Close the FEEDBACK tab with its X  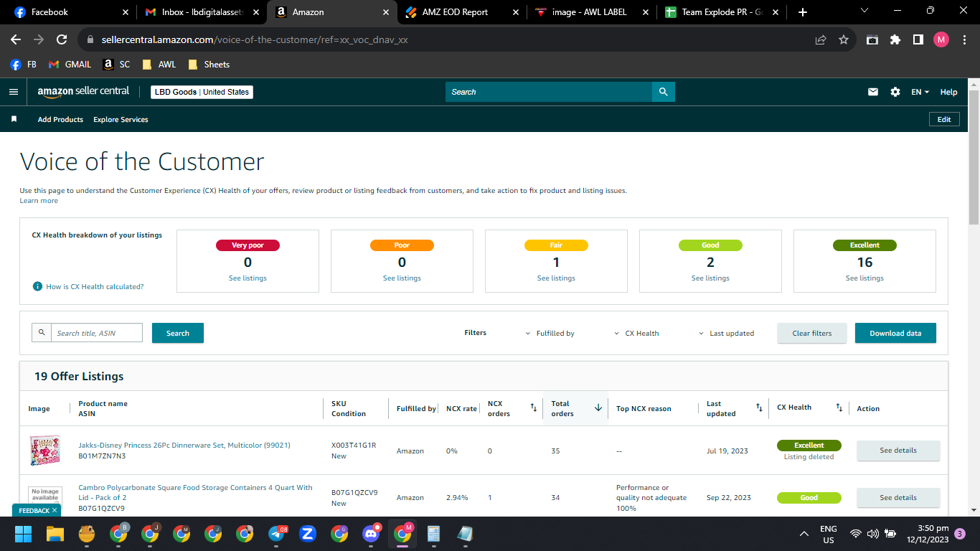point(55,511)
